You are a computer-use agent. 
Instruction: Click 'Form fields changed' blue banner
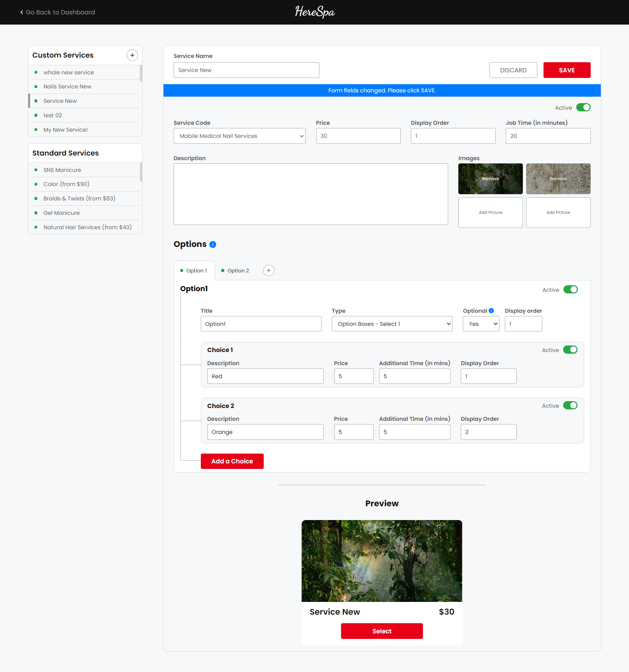coord(382,91)
